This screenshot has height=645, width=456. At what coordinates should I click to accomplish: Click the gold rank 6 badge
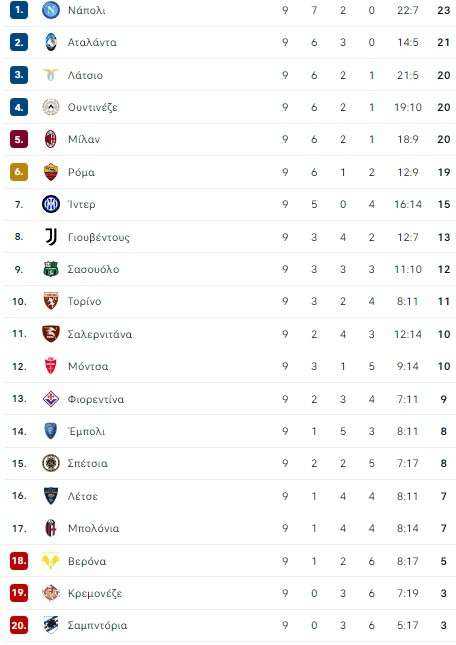pos(19,172)
